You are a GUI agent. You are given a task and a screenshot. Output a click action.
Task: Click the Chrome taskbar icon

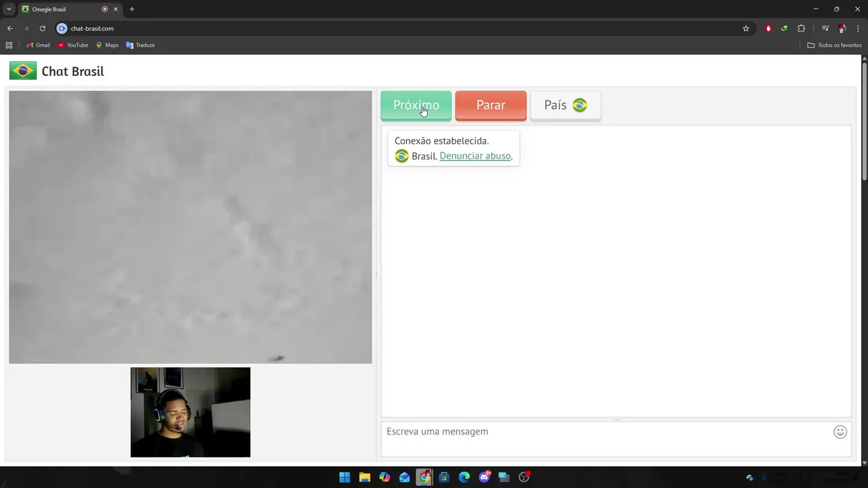425,477
